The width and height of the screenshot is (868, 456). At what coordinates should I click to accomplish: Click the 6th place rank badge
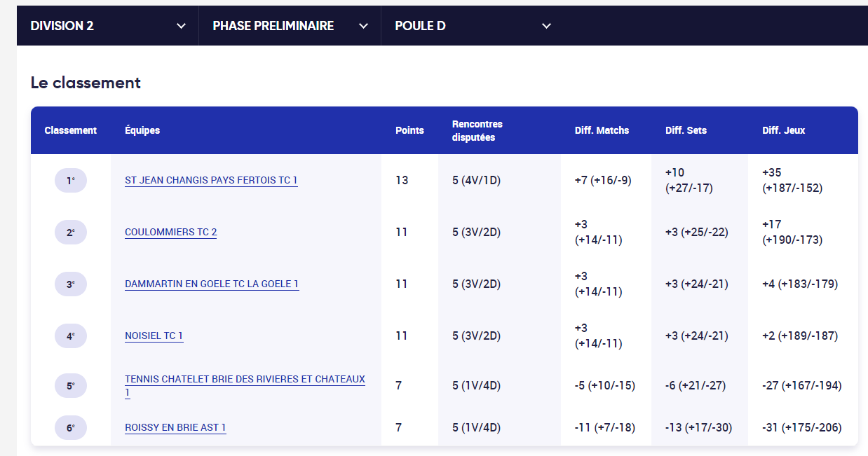point(71,427)
